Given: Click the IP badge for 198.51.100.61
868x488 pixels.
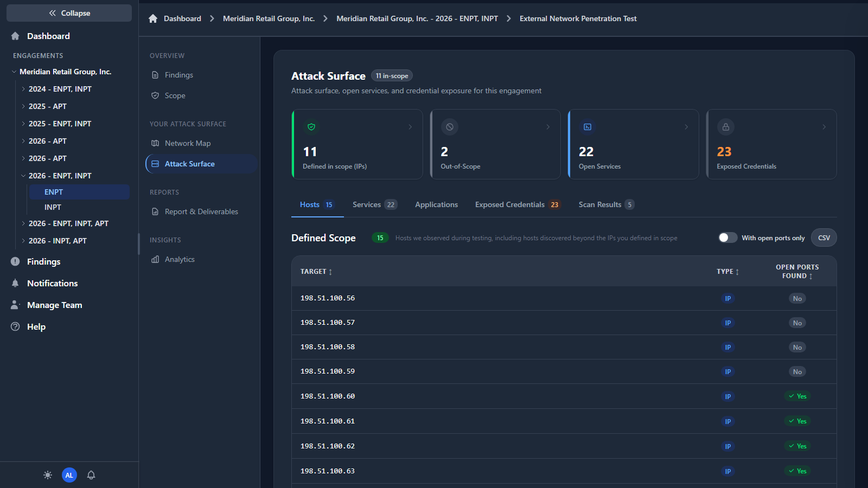Looking at the screenshot, I should point(728,421).
